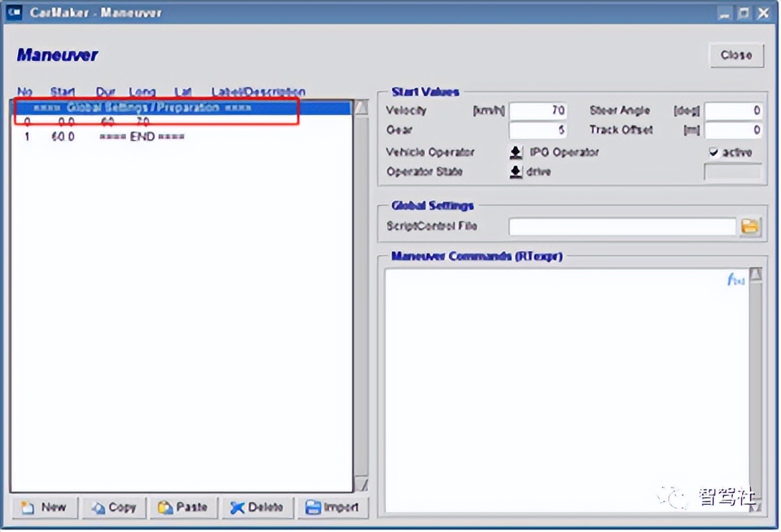Click inside the Maneuver Commands text area

[x=567, y=390]
